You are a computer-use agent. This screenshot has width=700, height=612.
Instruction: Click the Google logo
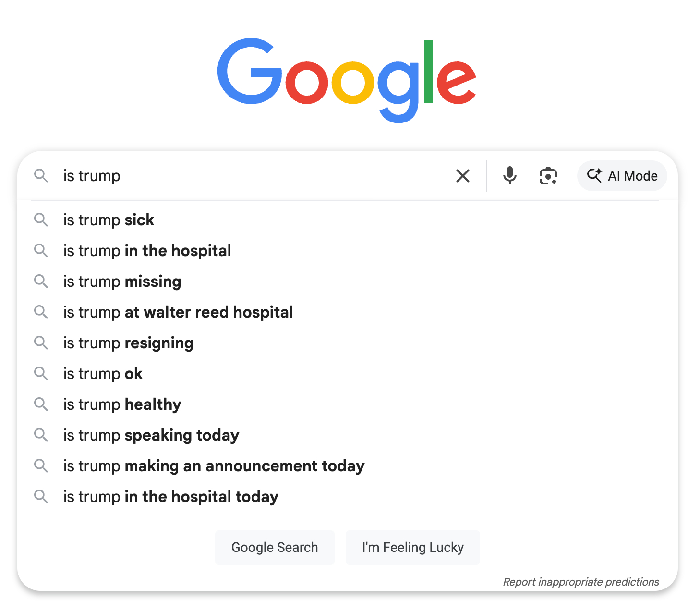click(x=347, y=79)
